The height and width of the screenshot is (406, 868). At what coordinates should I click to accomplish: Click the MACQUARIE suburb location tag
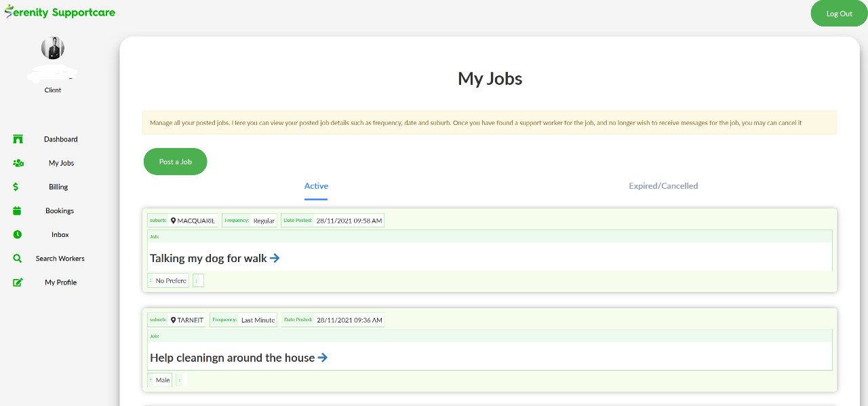193,221
